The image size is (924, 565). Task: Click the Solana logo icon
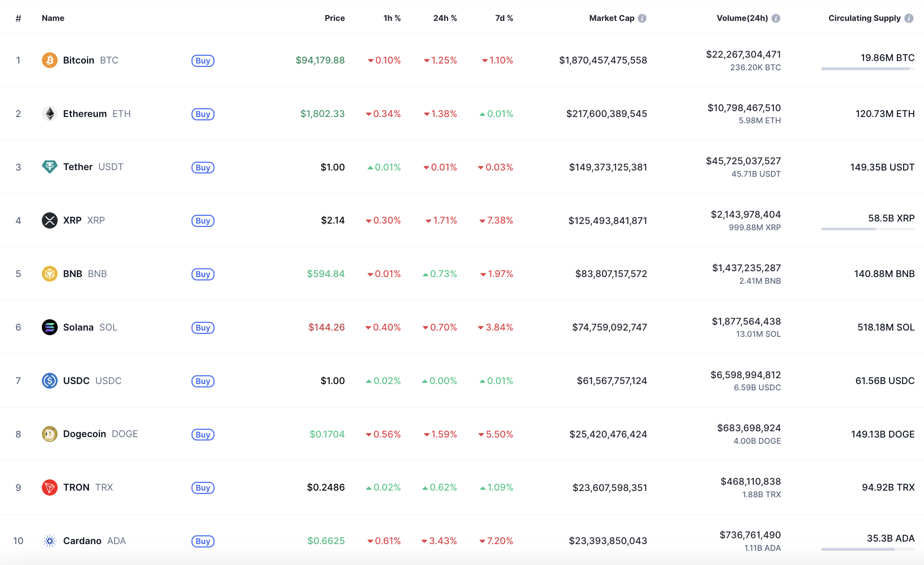coord(49,327)
